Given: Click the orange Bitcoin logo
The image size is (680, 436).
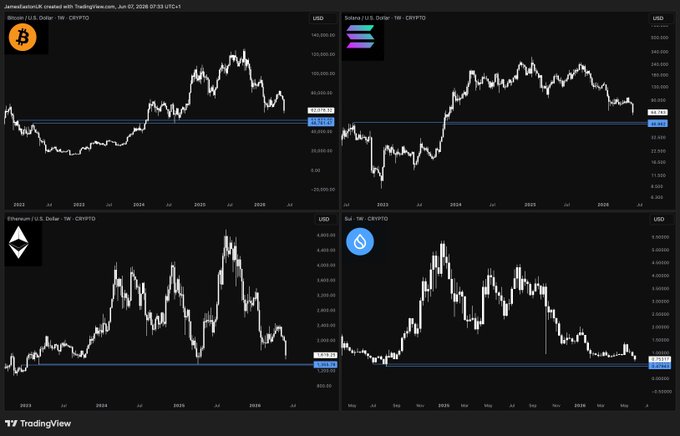Looking at the screenshot, I should pos(23,37).
